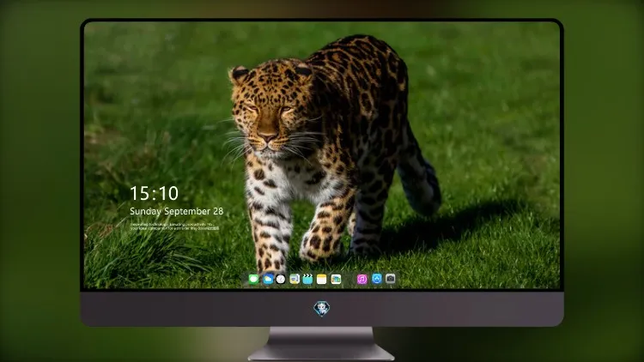Image resolution: width=644 pixels, height=362 pixels.
Task: Open the teal clapperboard video app
Action: tap(307, 280)
